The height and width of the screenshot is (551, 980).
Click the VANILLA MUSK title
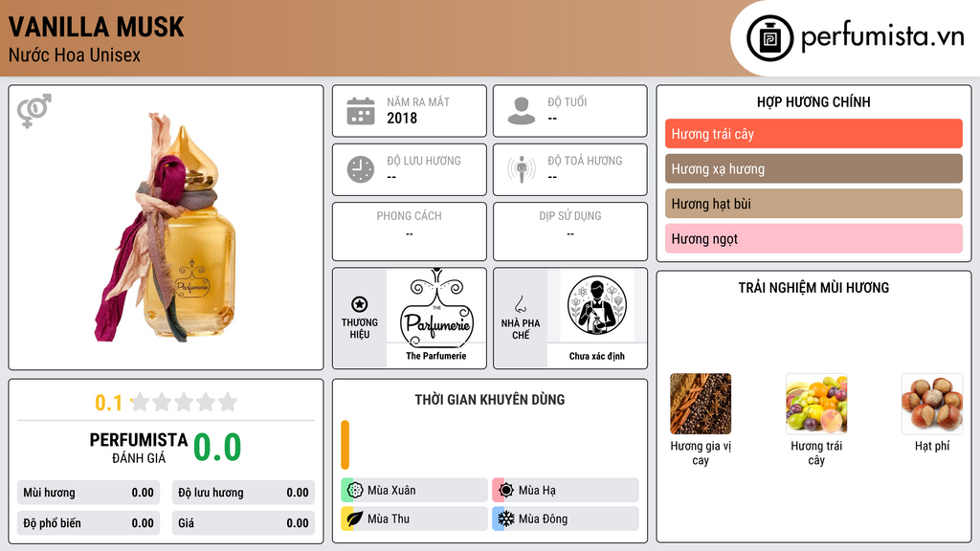click(97, 27)
